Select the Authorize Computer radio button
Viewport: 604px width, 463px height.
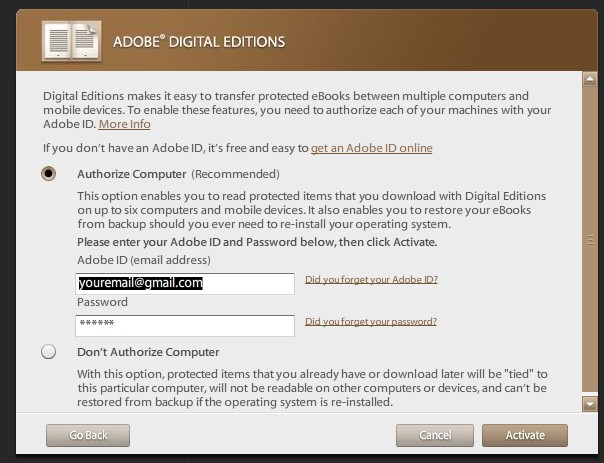48,173
